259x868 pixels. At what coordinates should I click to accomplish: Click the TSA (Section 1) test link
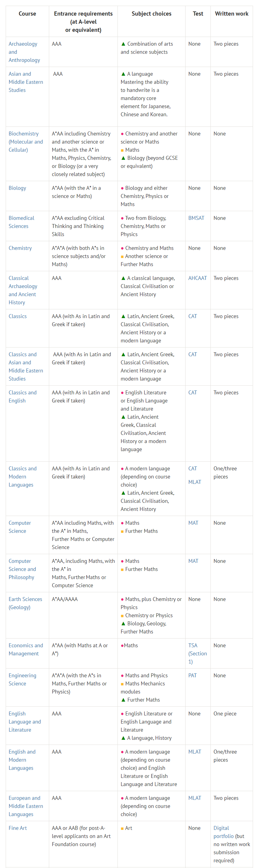[197, 653]
